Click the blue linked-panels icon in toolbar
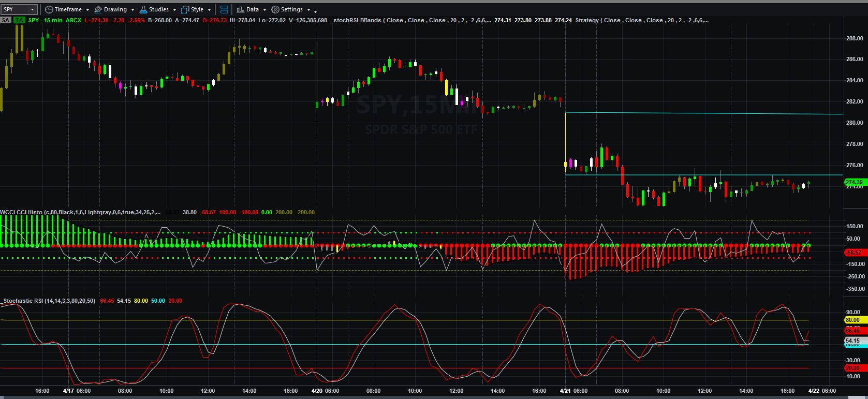This screenshot has height=399, width=868. click(224, 9)
